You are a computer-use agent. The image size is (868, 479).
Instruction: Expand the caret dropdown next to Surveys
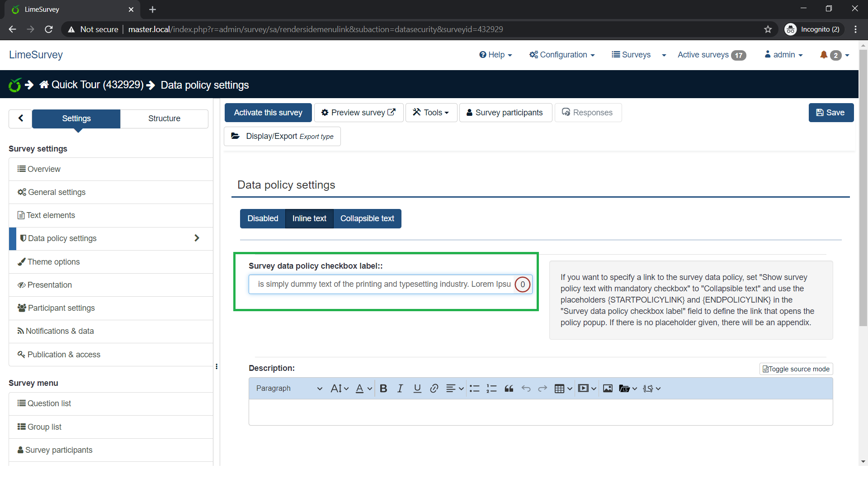tap(664, 55)
